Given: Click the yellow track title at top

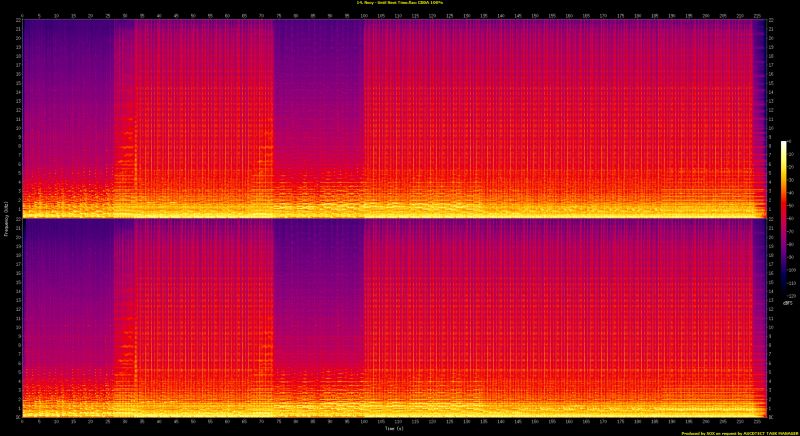Looking at the screenshot, I should 400,3.
